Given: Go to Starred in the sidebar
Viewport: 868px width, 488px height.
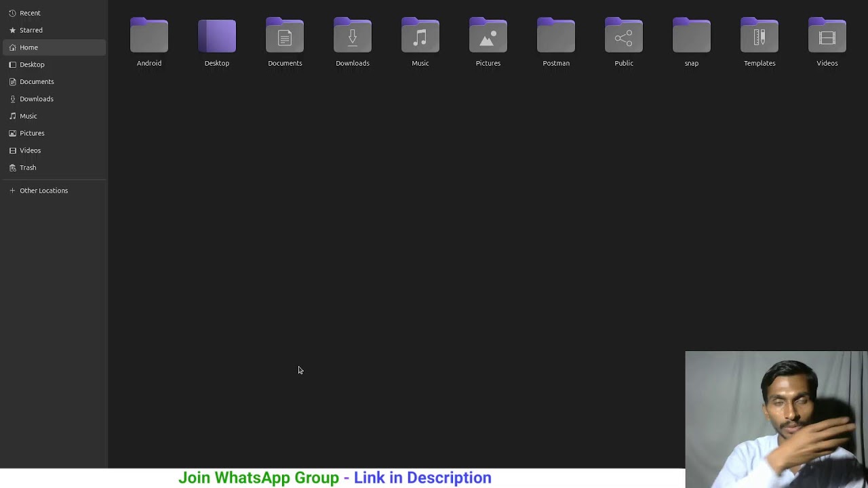Looking at the screenshot, I should click(x=54, y=30).
